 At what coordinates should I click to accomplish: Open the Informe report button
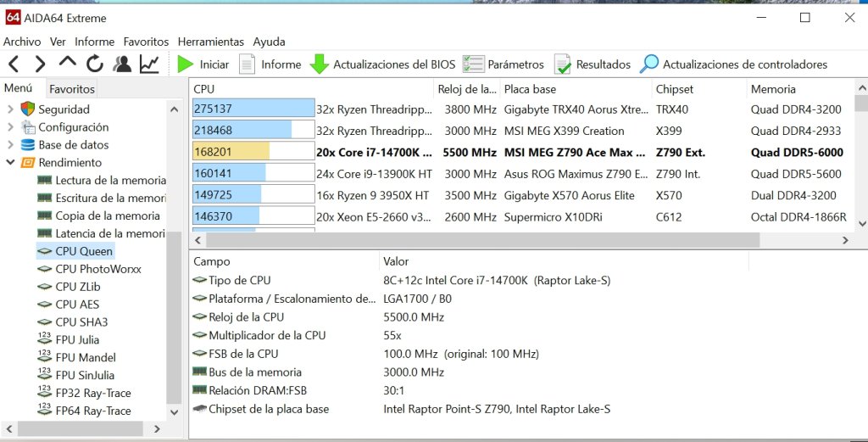[270, 64]
